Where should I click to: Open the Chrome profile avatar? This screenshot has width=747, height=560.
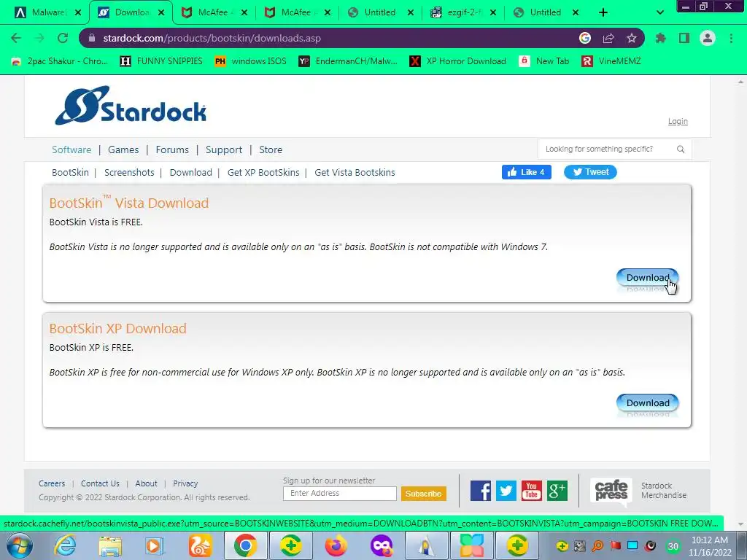[x=708, y=38]
